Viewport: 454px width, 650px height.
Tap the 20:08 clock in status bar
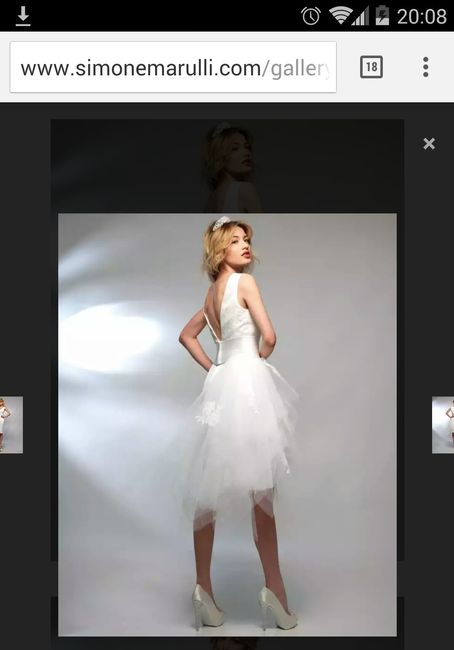click(422, 17)
